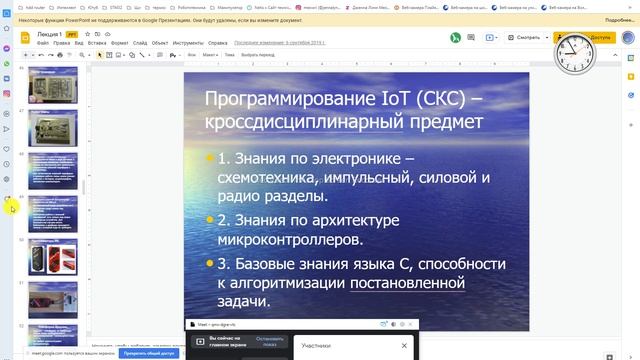
Task: Click the cloud save status icon
Action: (107, 34)
